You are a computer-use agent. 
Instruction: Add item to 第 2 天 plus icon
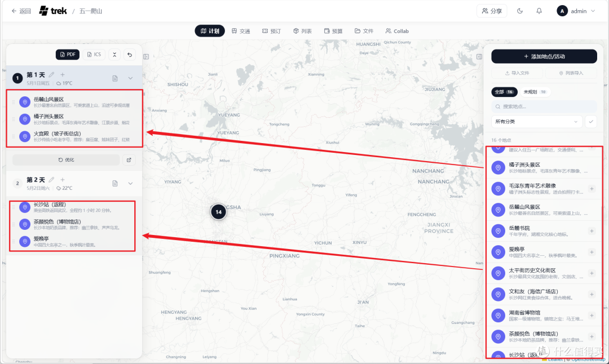click(x=63, y=180)
